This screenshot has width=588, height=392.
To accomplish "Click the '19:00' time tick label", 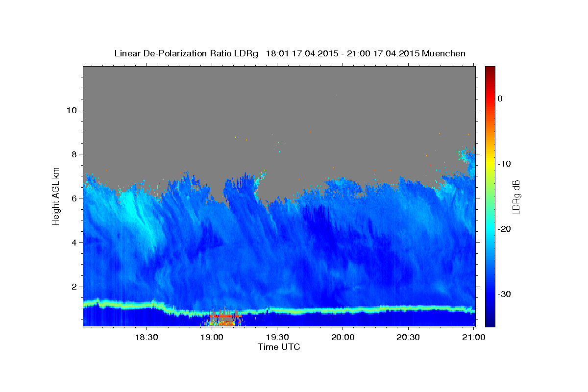I will 212,337.
